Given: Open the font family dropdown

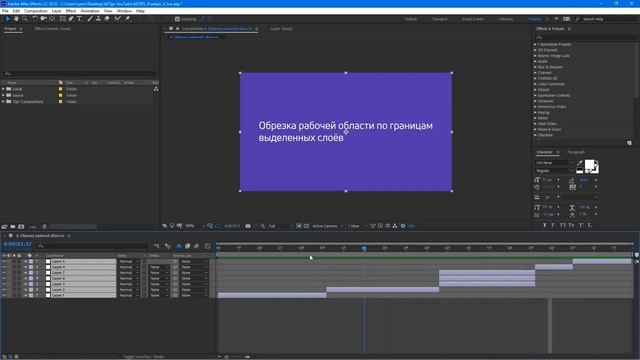Looking at the screenshot, I should (554, 162).
